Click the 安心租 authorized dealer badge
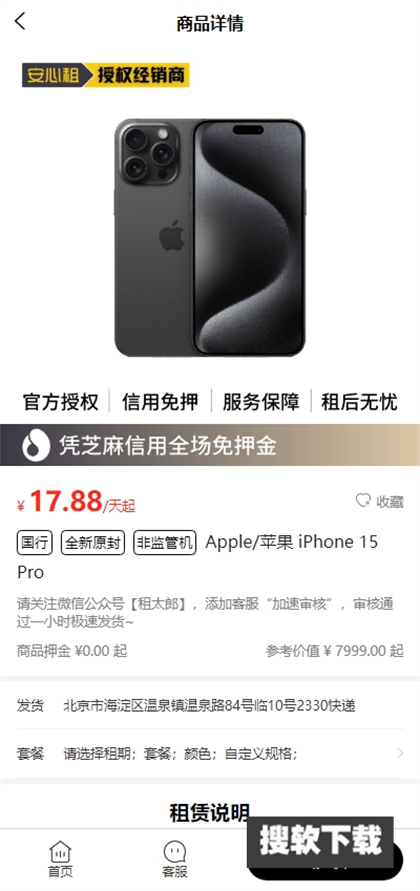 click(x=105, y=75)
